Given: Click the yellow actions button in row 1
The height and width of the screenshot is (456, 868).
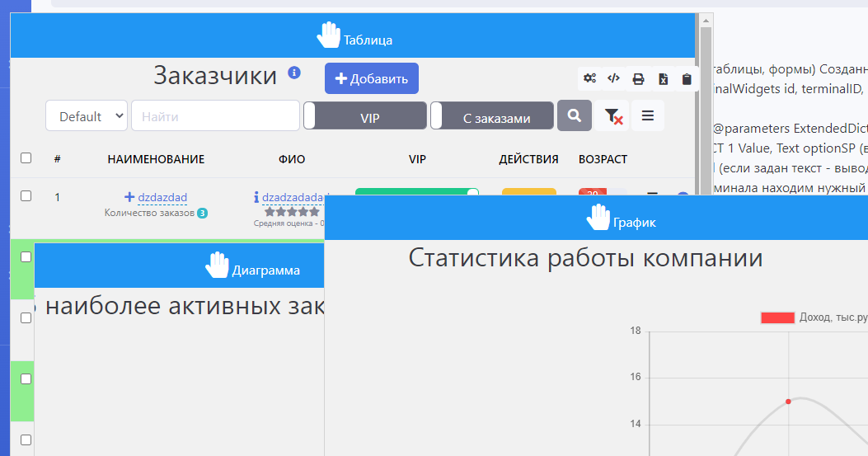Looking at the screenshot, I should tap(528, 191).
